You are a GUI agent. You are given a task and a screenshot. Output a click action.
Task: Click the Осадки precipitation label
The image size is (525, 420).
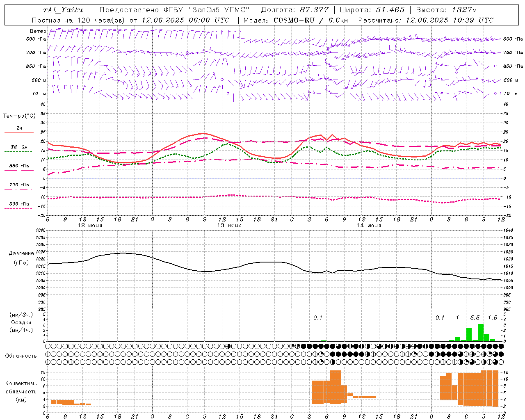click(21, 322)
